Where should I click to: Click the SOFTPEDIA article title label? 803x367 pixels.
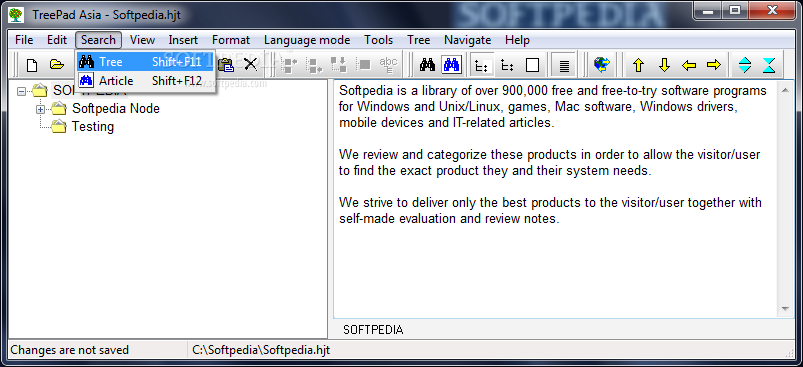(373, 330)
